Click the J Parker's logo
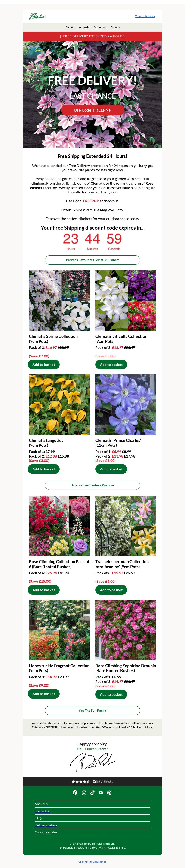The height and width of the screenshot is (868, 185). coord(37,16)
